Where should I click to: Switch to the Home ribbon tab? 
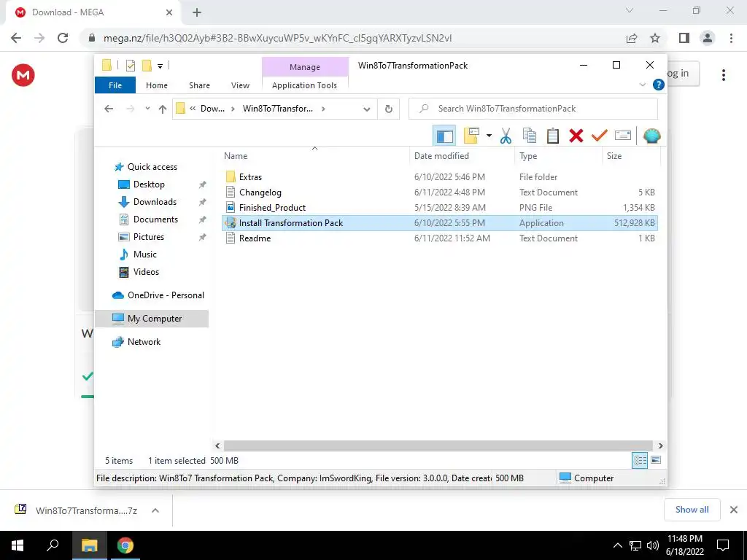point(157,85)
